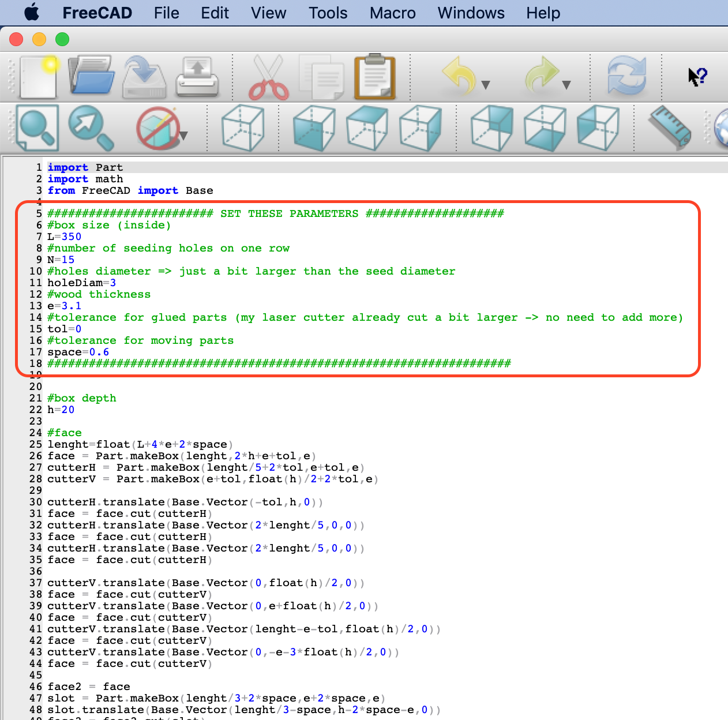Open the Tools menu
Image resolution: width=728 pixels, height=720 pixels.
pos(328,13)
